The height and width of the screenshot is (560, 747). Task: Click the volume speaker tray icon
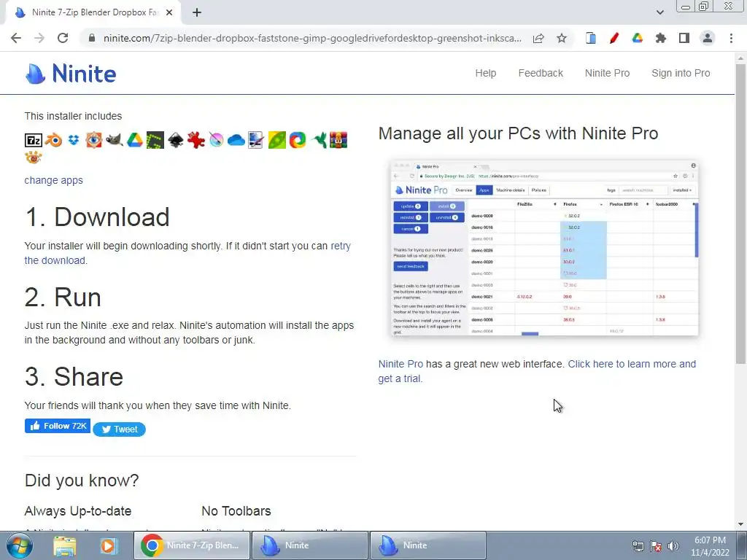pos(673,546)
